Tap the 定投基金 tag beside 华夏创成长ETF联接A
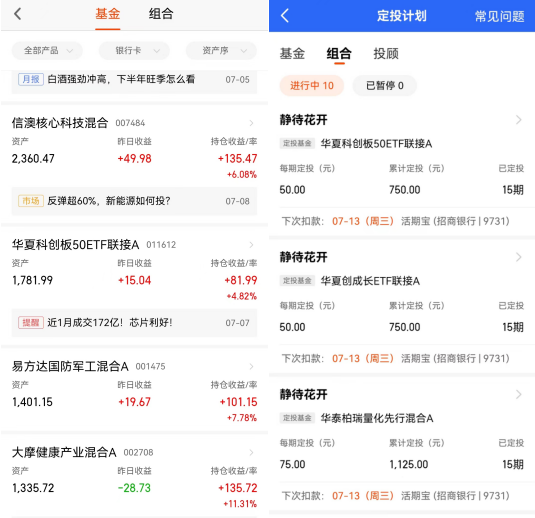Screen dimensions: 535x518 (x=297, y=281)
